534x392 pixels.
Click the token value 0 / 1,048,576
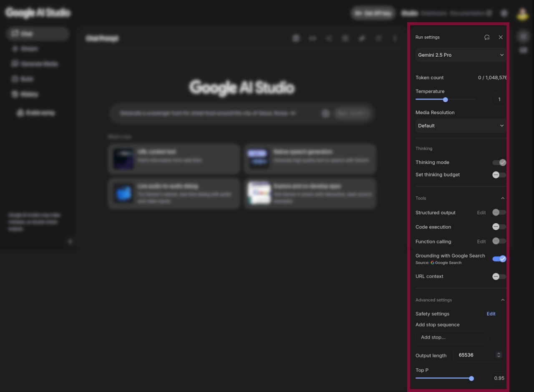coord(492,78)
